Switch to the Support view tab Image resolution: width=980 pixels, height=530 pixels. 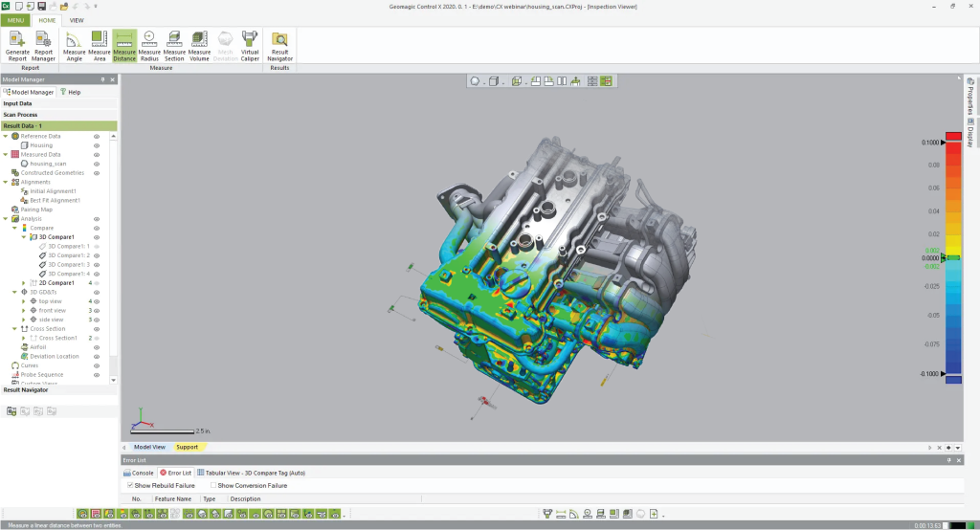click(x=187, y=447)
